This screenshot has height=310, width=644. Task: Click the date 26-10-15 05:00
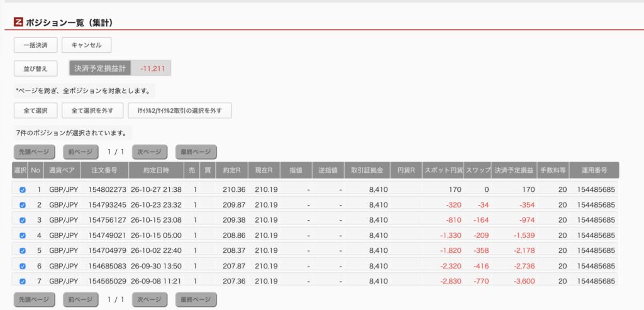(157, 235)
